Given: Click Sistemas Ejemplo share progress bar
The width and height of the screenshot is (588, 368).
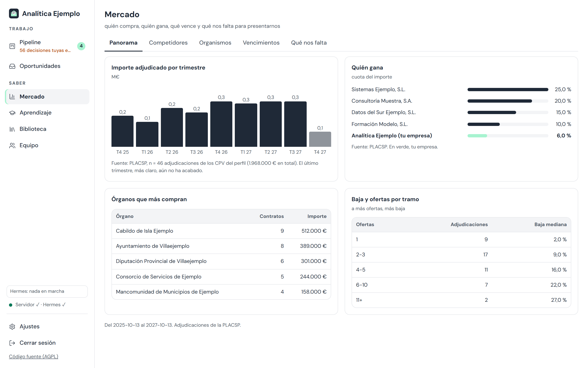Looking at the screenshot, I should pyautogui.click(x=508, y=90).
